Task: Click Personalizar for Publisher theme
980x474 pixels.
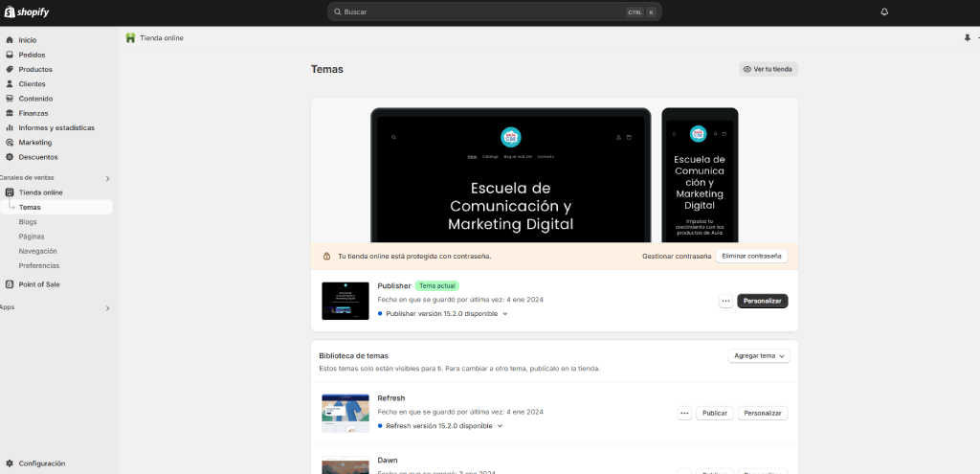Action: (x=763, y=301)
